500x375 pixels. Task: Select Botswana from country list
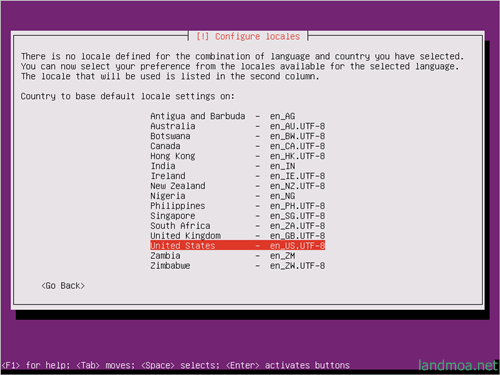click(x=237, y=136)
